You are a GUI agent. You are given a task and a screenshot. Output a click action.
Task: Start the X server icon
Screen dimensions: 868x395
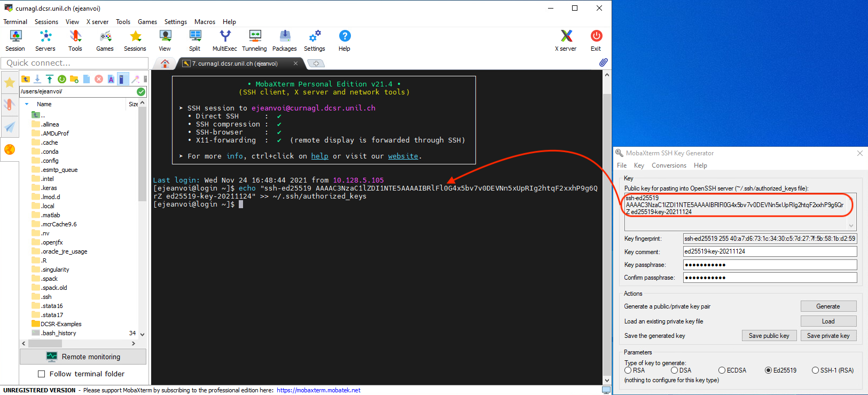click(x=566, y=41)
